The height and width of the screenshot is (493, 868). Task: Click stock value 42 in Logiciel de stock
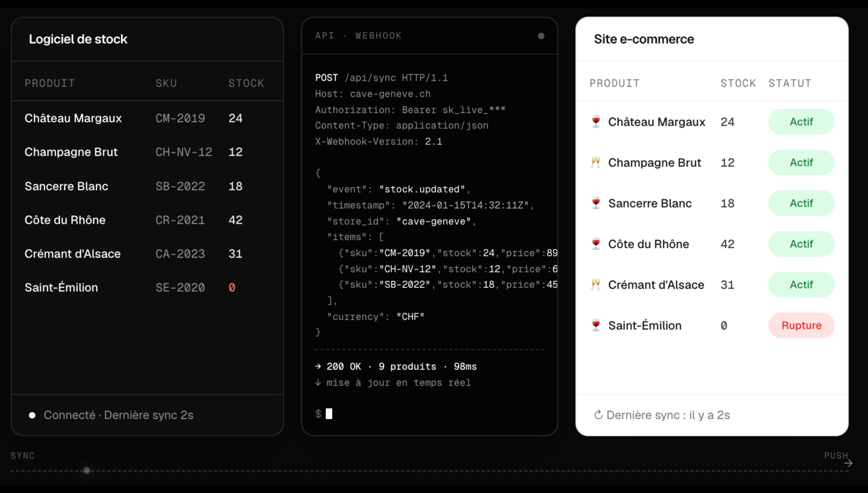point(235,220)
